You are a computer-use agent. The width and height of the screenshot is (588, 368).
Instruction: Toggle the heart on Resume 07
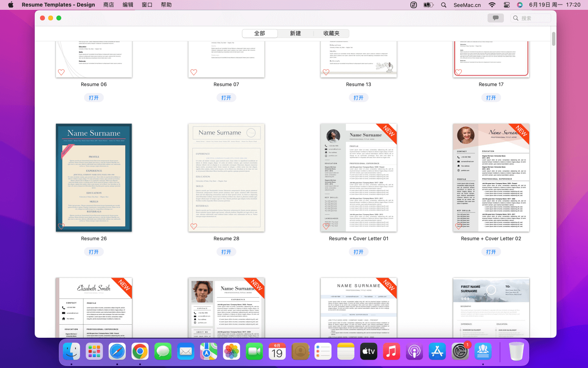[194, 72]
